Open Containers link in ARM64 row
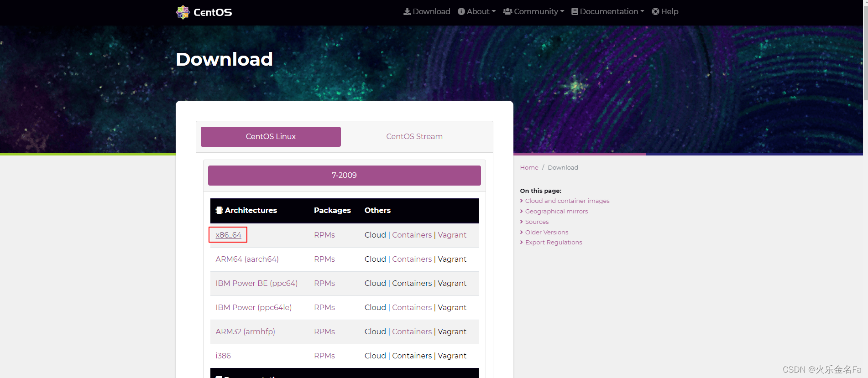Viewport: 868px width, 378px height. [412, 259]
